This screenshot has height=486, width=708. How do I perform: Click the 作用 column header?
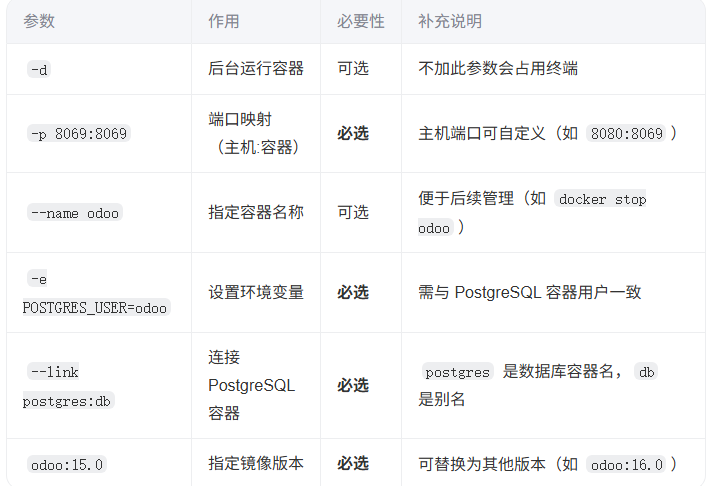224,21
